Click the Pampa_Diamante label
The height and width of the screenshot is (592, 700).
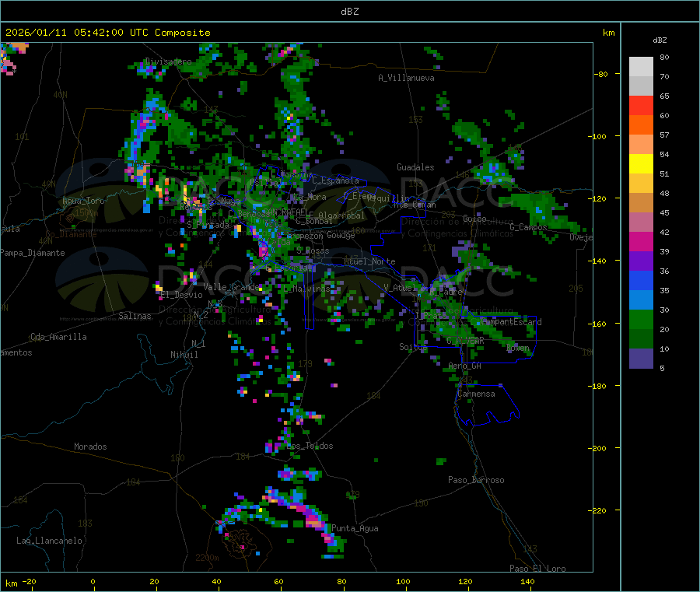[x=33, y=253]
